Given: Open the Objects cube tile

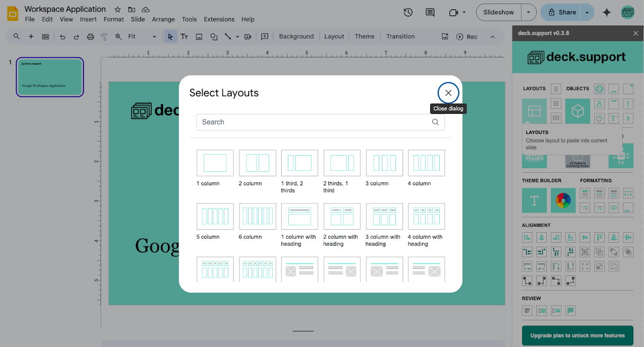Looking at the screenshot, I should 578,111.
